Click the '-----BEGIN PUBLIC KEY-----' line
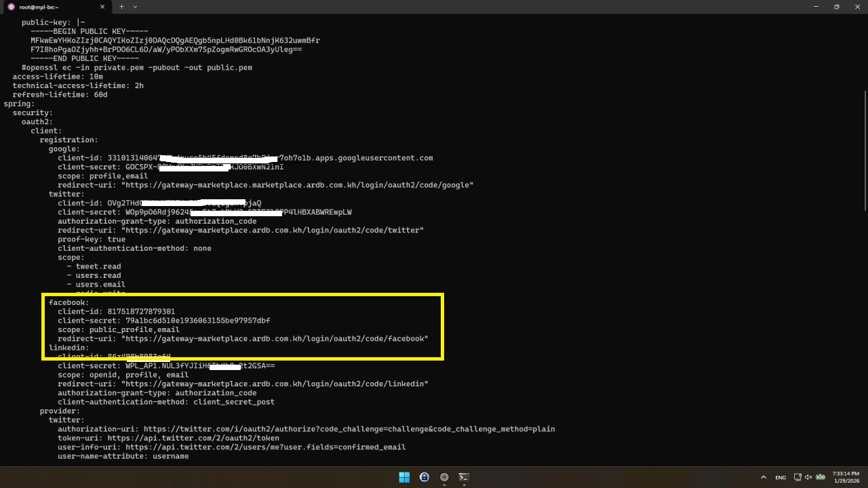868x488 pixels. (90, 31)
